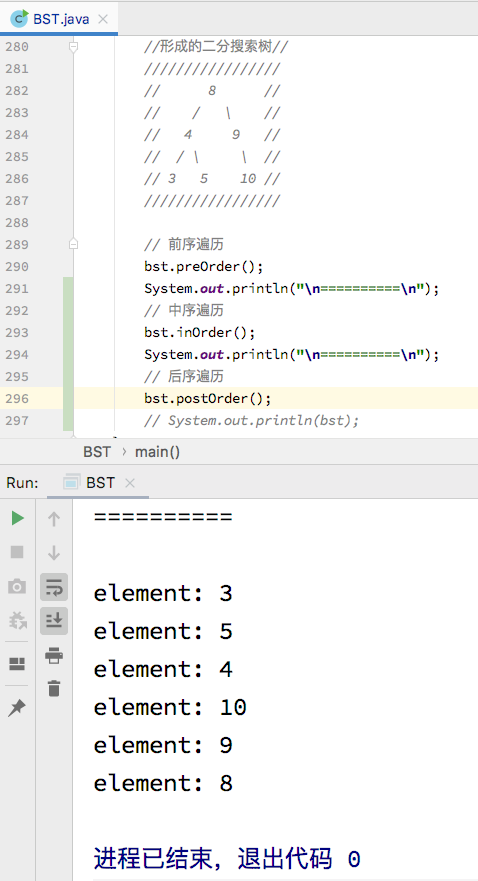Click the Java class icon on the BST.java tab
478x881 pixels.
click(x=20, y=19)
